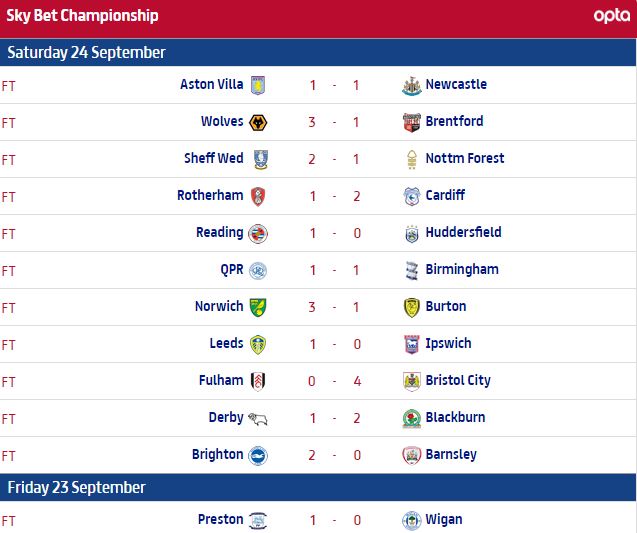Click the Fulham club badge
The height and width of the screenshot is (533, 637).
[258, 381]
